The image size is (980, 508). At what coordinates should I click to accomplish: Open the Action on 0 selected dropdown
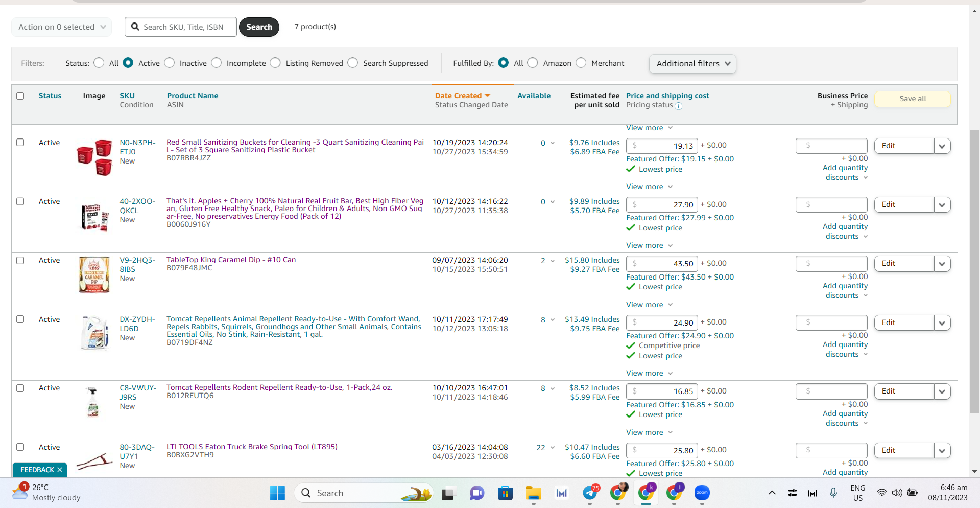coord(62,27)
